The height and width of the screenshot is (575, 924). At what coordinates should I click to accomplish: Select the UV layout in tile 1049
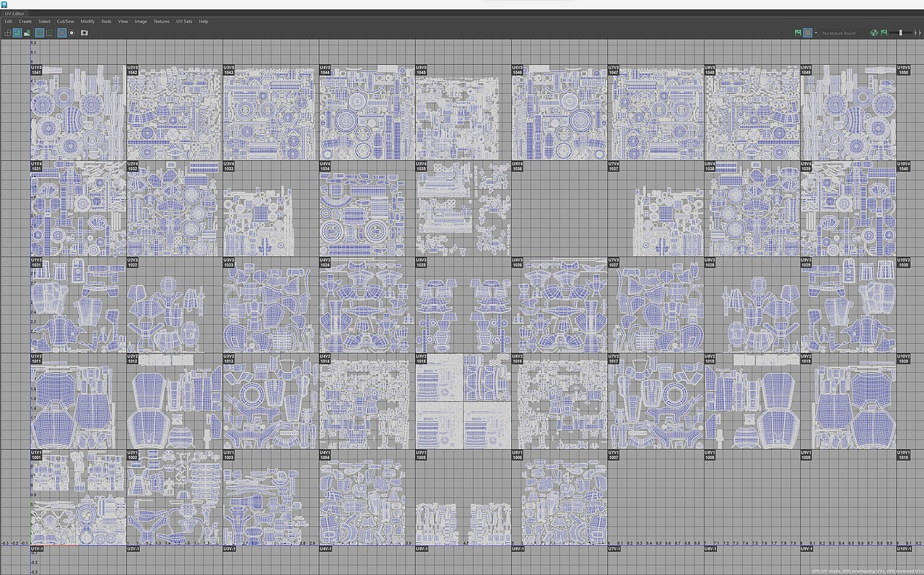coord(849,113)
